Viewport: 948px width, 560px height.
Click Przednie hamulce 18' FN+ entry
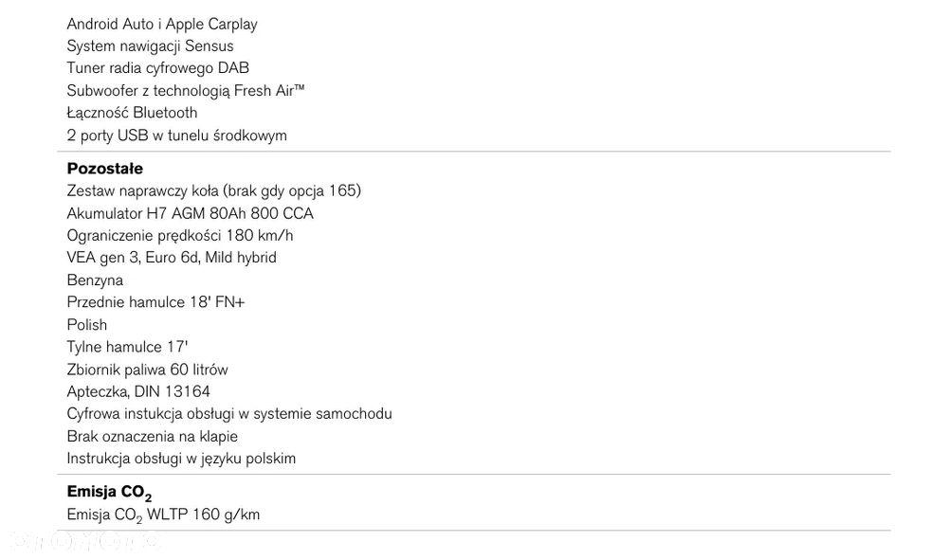[x=157, y=302]
